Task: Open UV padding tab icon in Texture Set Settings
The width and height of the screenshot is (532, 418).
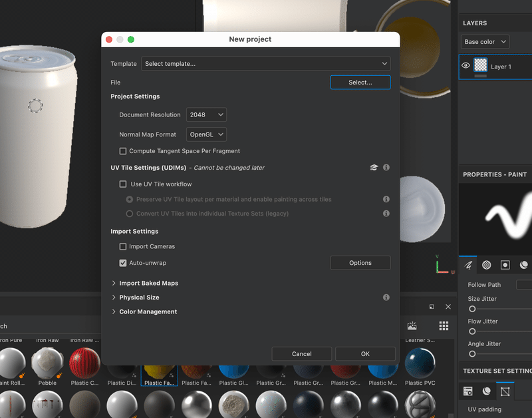Action: (505, 391)
